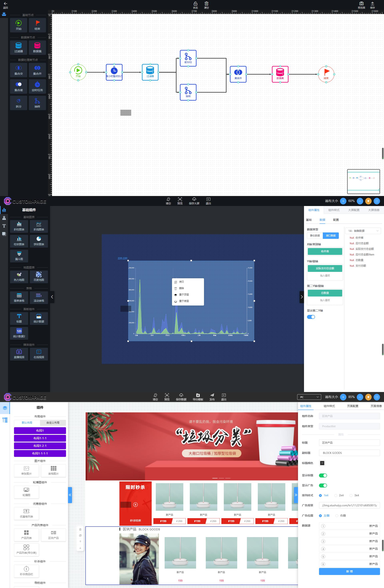Toggle the 显示第二Y轴 switch
The width and height of the screenshot is (384, 588).
pyautogui.click(x=311, y=317)
